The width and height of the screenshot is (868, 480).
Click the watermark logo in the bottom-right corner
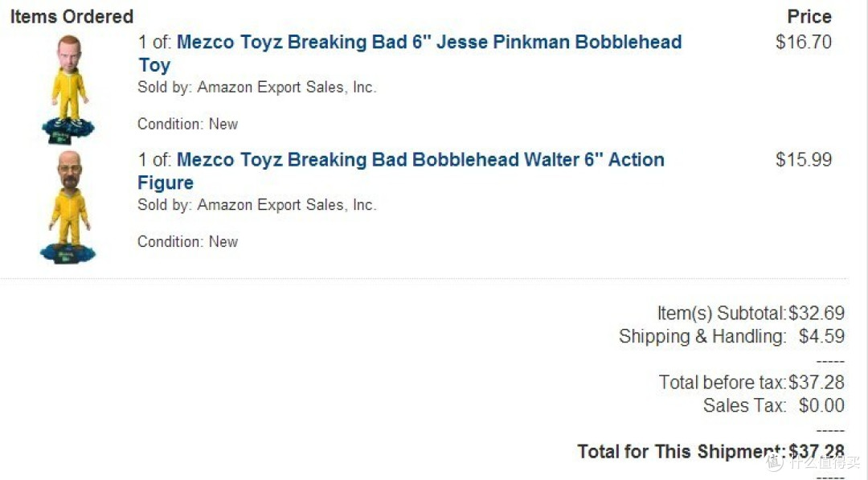point(813,461)
